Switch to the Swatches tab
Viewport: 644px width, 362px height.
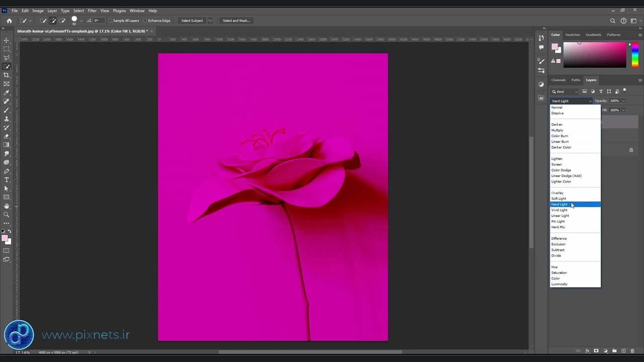tap(573, 35)
